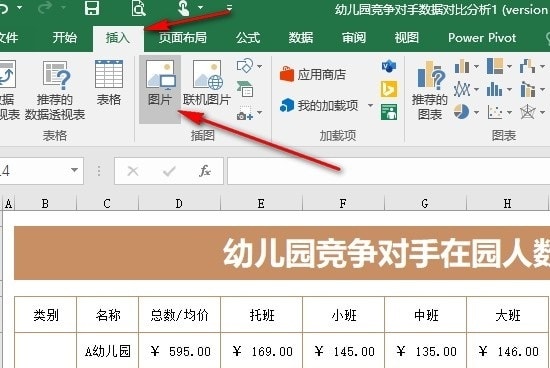Click the 图片 insert picture button
Screen dimensions: 550x368
tap(160, 89)
